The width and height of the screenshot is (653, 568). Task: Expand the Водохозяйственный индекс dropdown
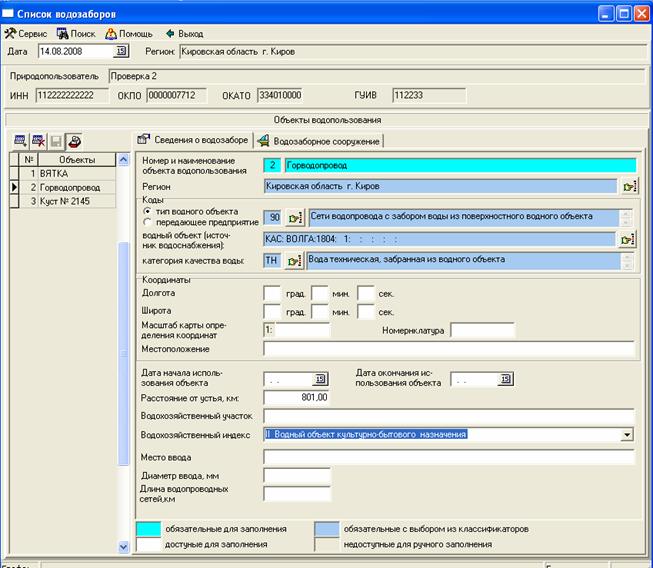click(x=627, y=435)
